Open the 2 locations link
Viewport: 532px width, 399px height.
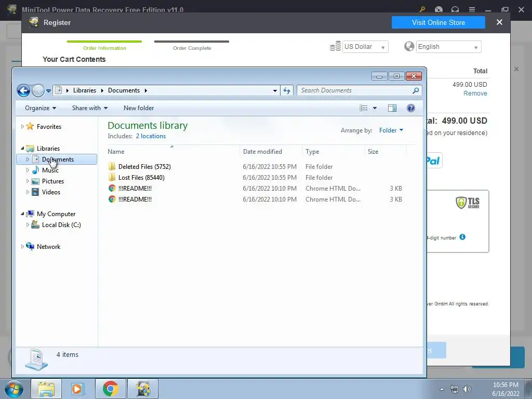(x=151, y=136)
